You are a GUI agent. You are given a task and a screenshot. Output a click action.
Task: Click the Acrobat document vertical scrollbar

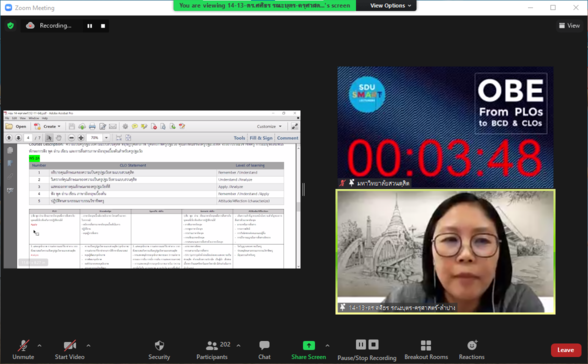tap(298, 206)
